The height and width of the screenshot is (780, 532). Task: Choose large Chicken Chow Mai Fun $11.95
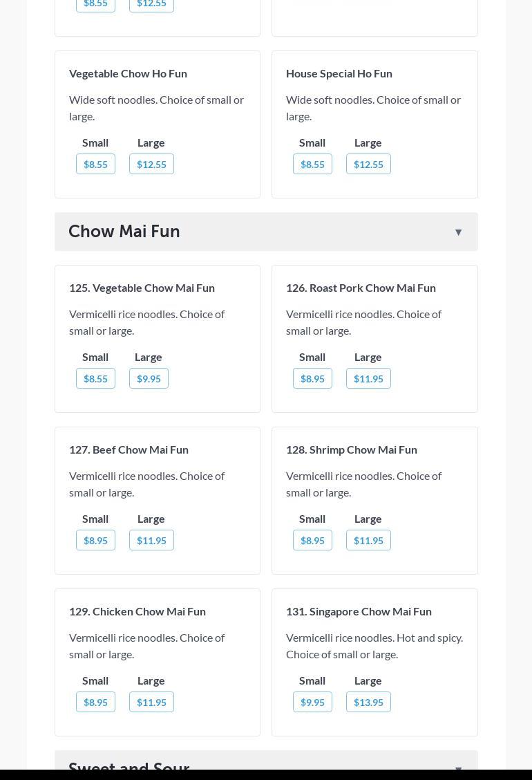pos(151,703)
